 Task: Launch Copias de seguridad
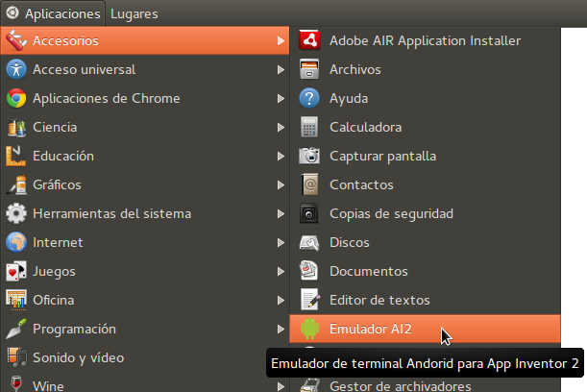click(x=426, y=213)
